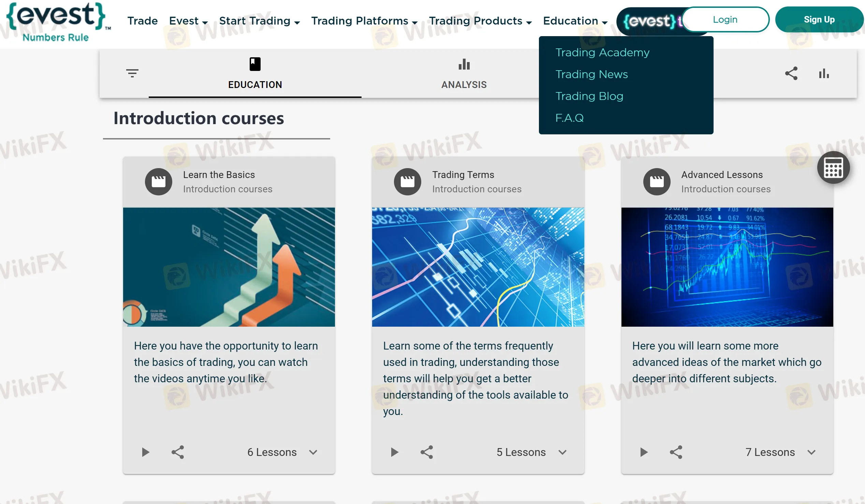Viewport: 865px width, 504px height.
Task: Click the Sign Up button
Action: click(819, 19)
